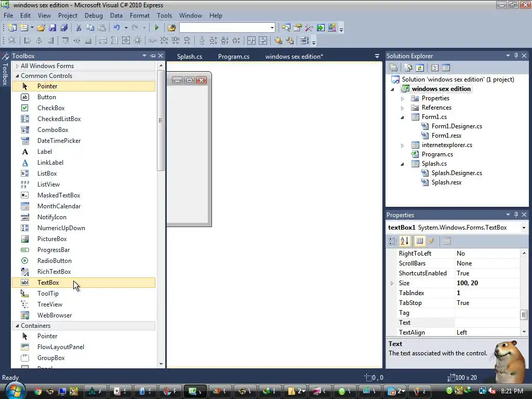Start debugging with the green play icon
The width and height of the screenshot is (532, 399).
[157, 28]
